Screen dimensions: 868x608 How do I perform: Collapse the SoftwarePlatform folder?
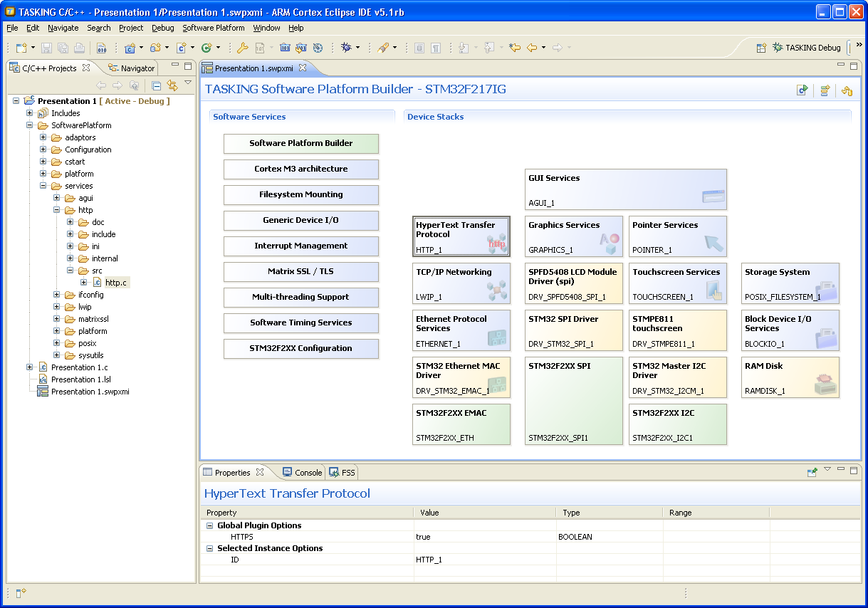click(x=31, y=125)
